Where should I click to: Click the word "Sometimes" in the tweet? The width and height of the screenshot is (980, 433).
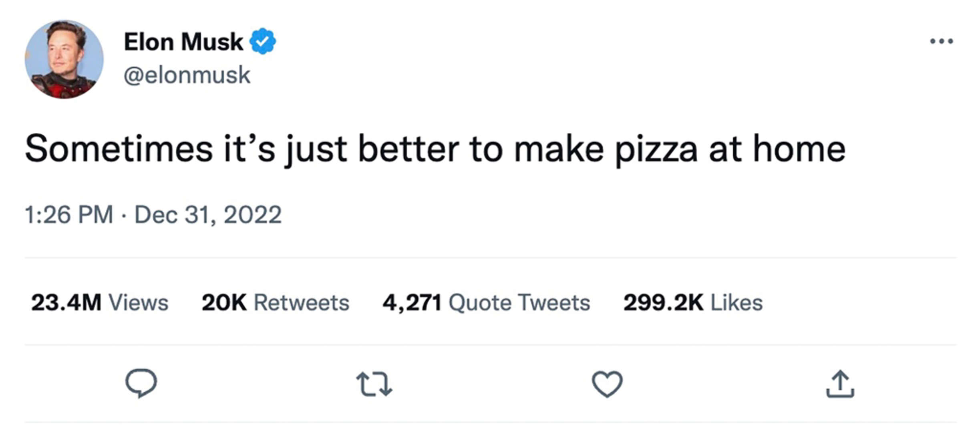tap(119, 149)
